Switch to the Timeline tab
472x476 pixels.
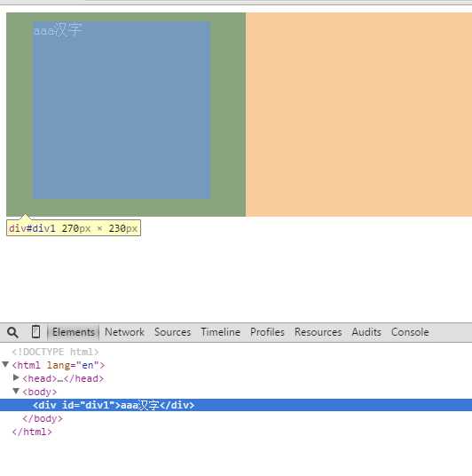221,332
